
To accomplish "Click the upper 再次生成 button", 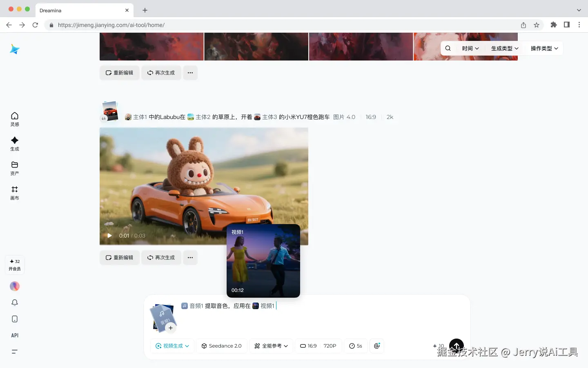I will click(x=161, y=73).
